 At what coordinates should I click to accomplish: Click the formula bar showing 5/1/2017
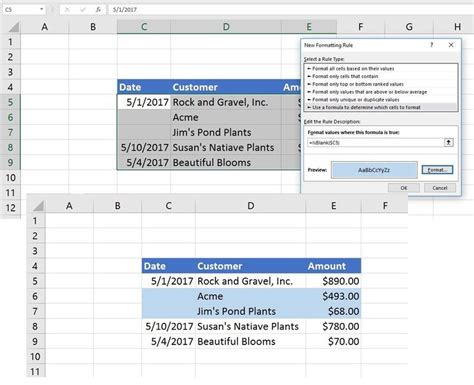290,9
